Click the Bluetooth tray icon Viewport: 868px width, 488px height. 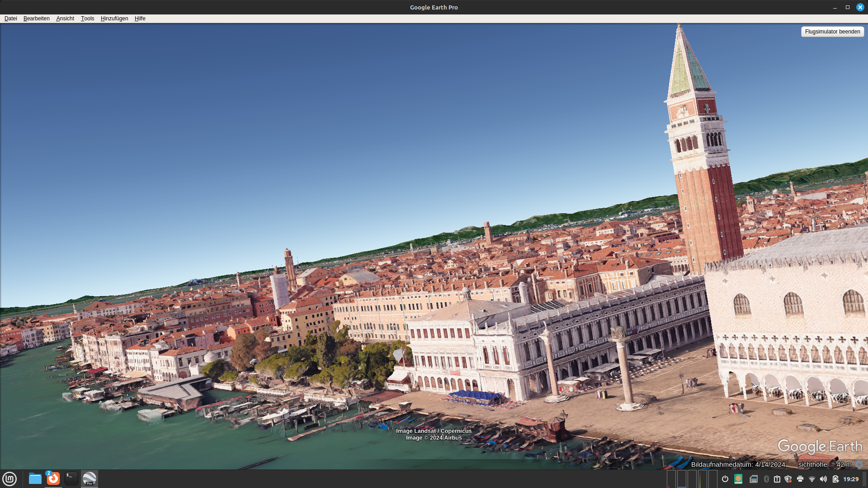tap(766, 479)
